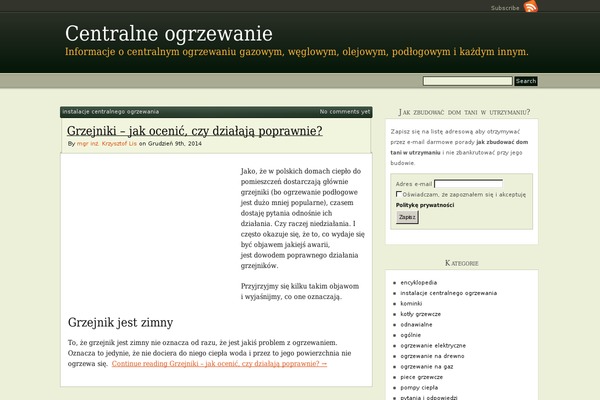Viewport: 600px width, 400px height.
Task: Click the orange RSS feed icon
Action: coord(531,7)
